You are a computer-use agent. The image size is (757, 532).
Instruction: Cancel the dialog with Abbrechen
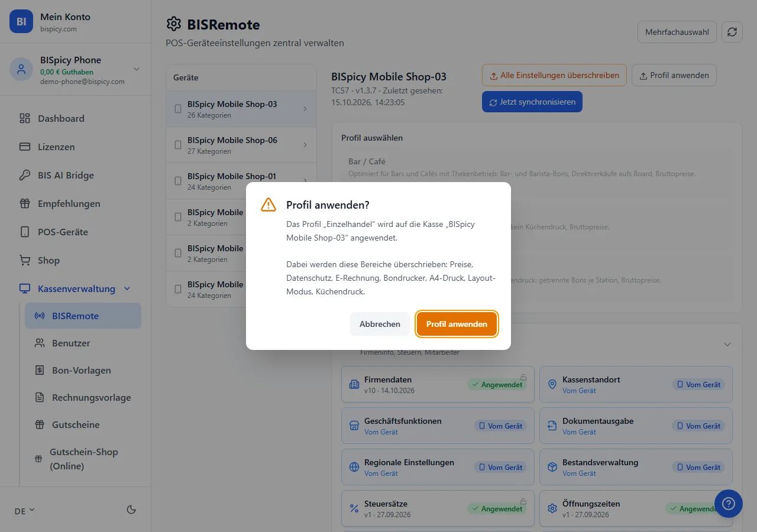[x=380, y=324]
